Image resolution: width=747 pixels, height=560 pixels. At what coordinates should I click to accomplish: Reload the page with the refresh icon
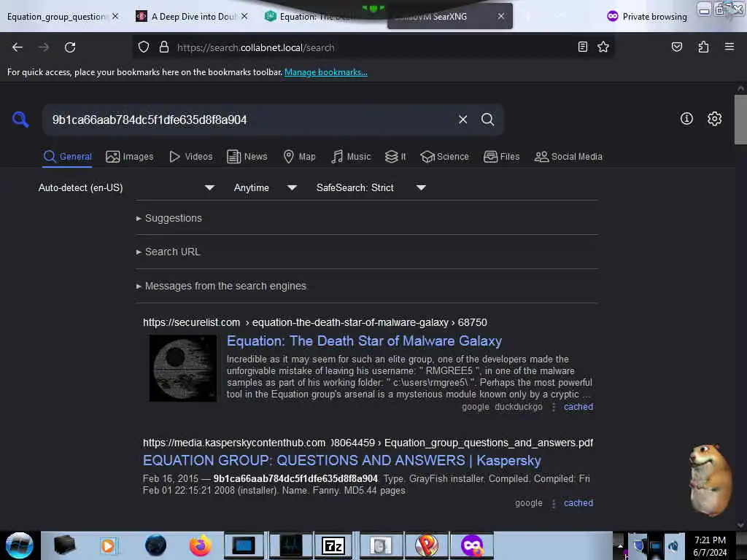point(70,47)
